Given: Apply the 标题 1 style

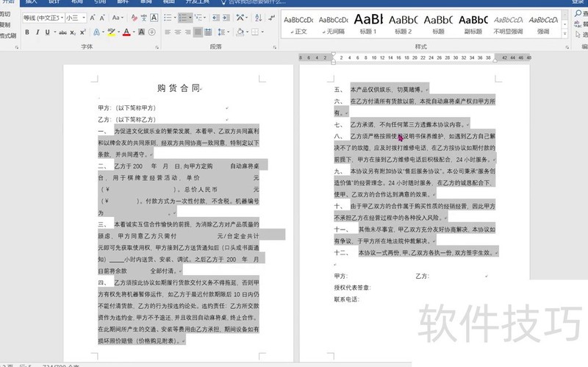Looking at the screenshot, I should pyautogui.click(x=368, y=24).
